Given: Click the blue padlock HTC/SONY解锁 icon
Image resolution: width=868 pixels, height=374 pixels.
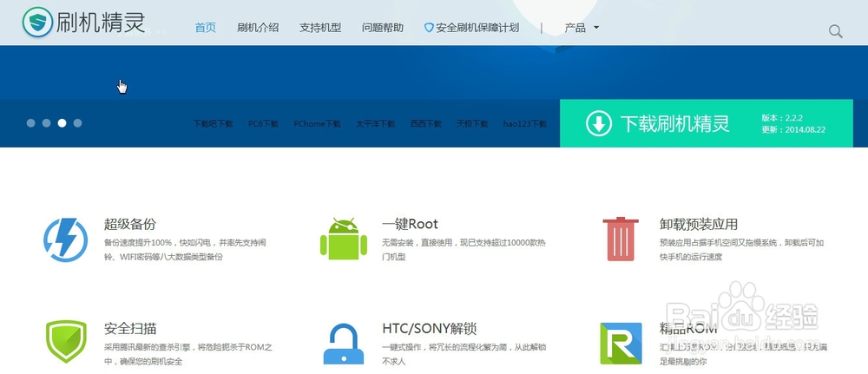Looking at the screenshot, I should [x=344, y=344].
